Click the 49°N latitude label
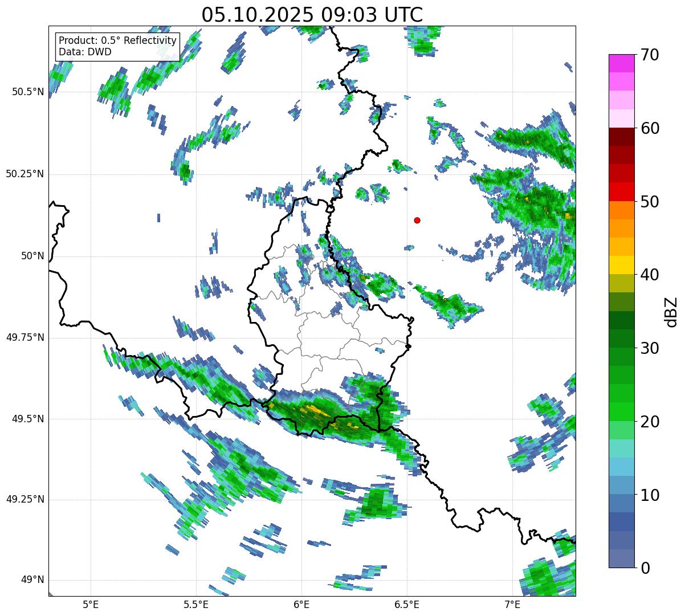 [32, 580]
